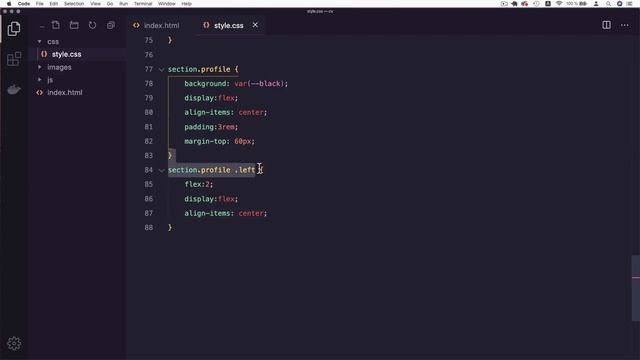Click line number 77 in the gutter
The height and width of the screenshot is (360, 640).
[x=149, y=69]
